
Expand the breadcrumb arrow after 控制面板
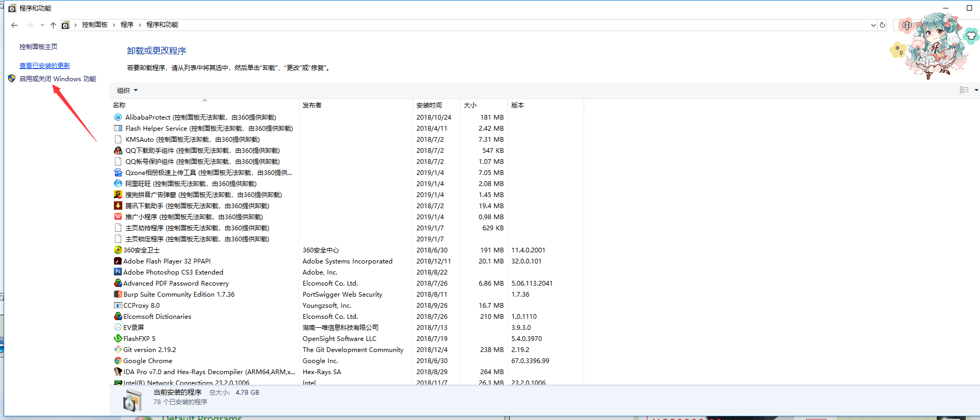tap(114, 25)
